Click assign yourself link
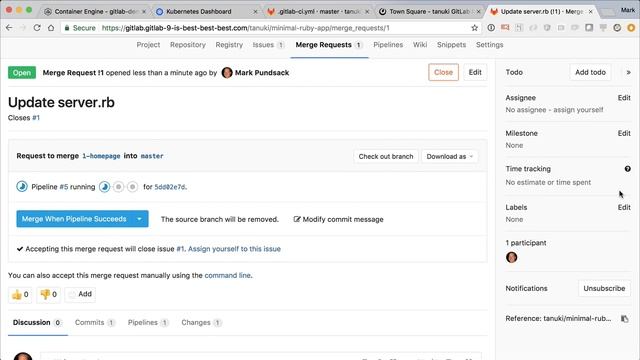Image resolution: width=640 pixels, height=360 pixels. [x=578, y=110]
